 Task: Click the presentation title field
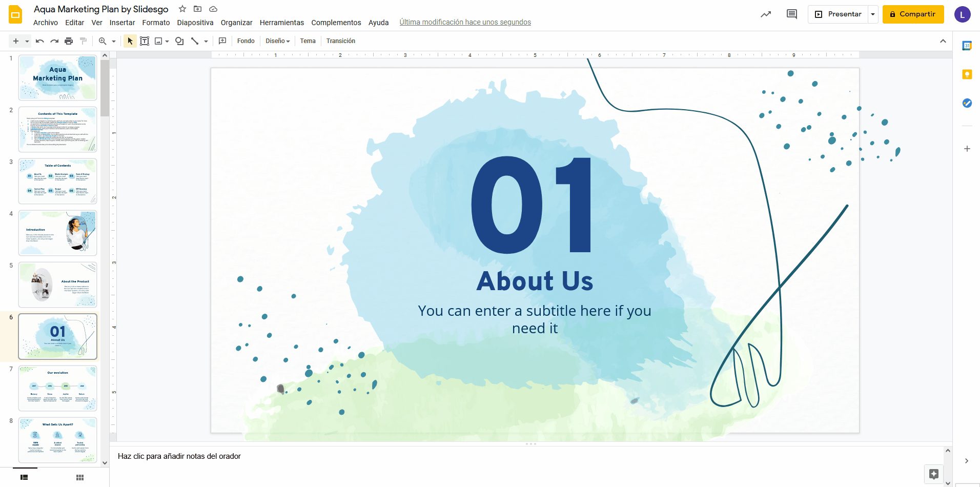point(101,9)
